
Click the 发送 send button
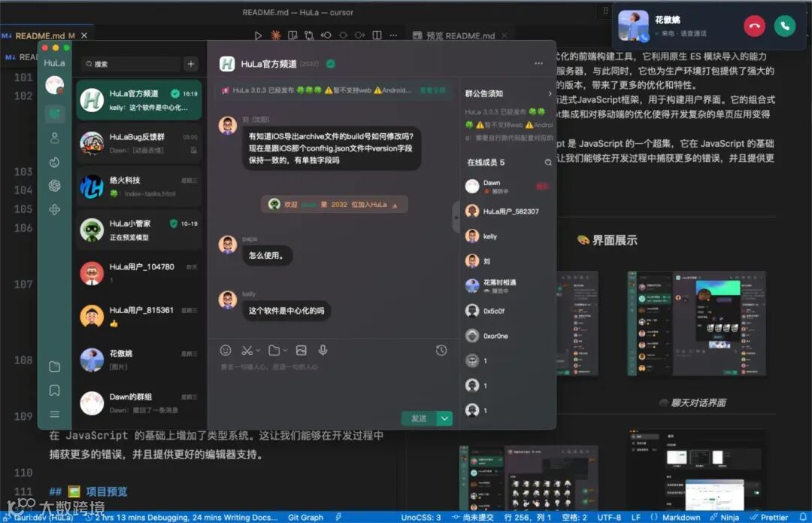pos(419,418)
